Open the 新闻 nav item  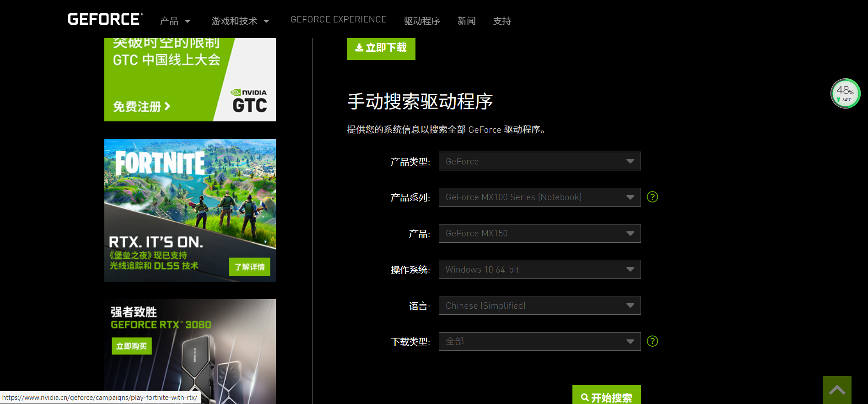click(467, 21)
